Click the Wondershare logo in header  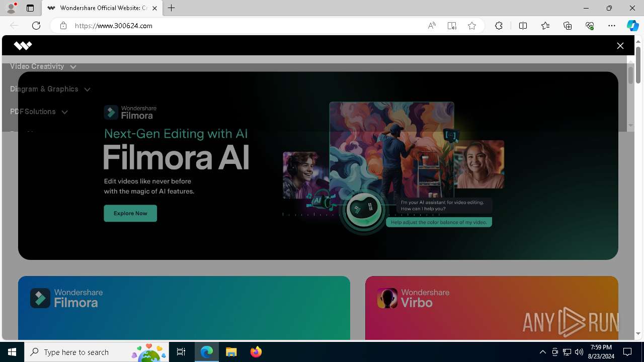coord(23,46)
